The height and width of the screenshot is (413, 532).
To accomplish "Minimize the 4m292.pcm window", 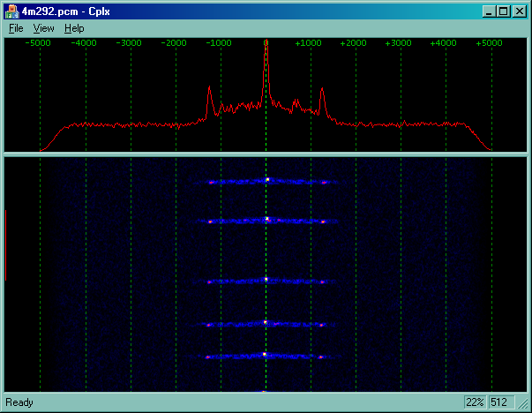I will pos(489,11).
